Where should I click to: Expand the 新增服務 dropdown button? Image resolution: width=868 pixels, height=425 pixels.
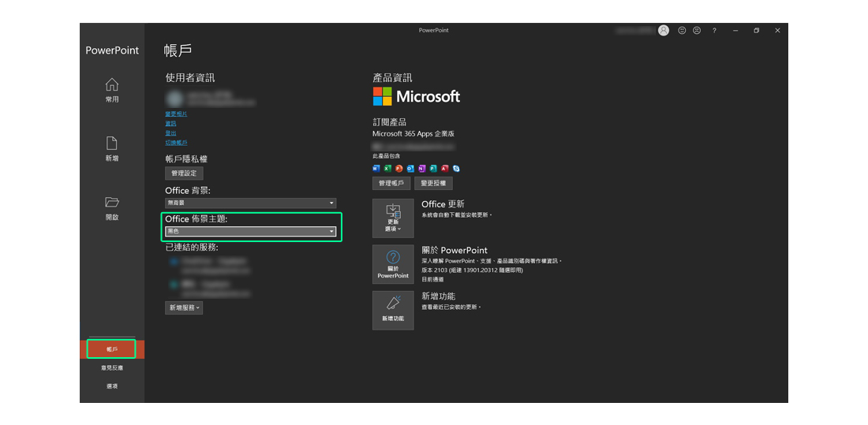[184, 308]
